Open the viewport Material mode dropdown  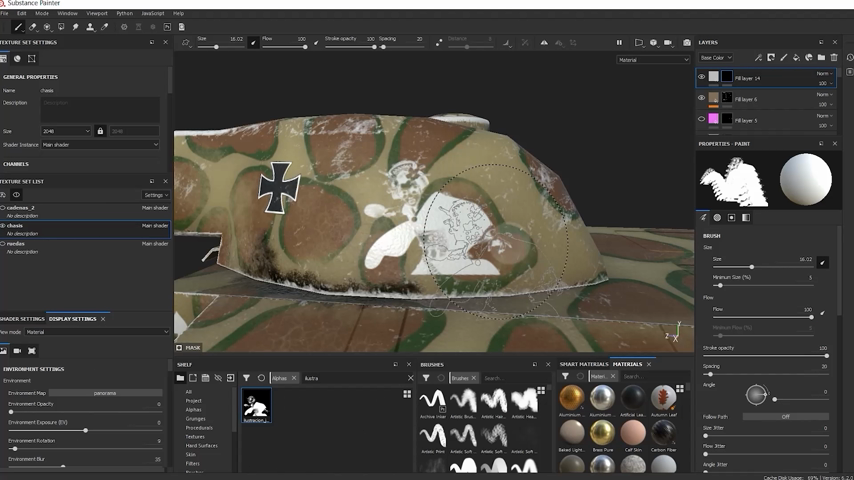coord(653,60)
